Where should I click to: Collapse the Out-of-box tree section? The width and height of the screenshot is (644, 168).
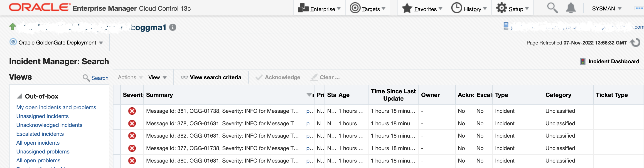[19, 96]
